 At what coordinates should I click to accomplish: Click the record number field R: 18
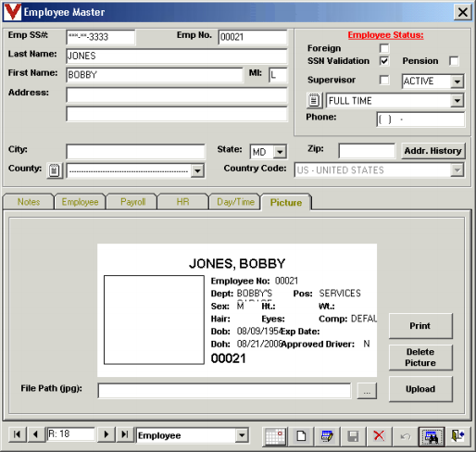click(70, 434)
